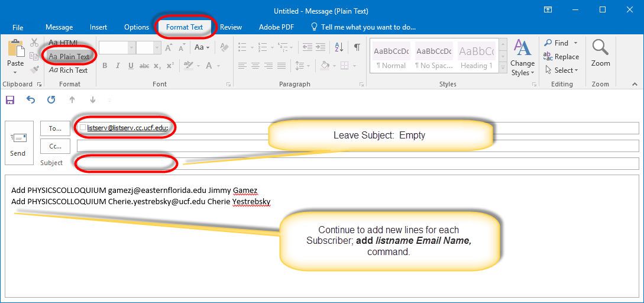Click the Undo arrow icon
Screen dimensions: 644x303
click(30, 99)
